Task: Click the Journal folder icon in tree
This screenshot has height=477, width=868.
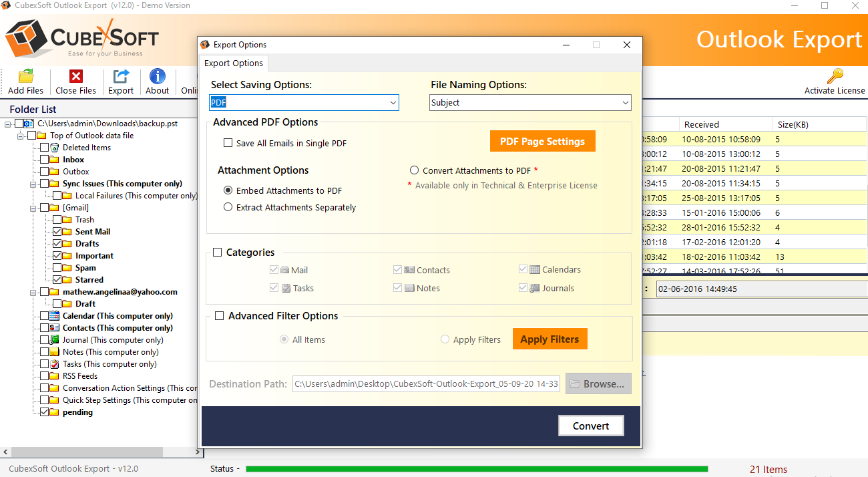Action: click(x=55, y=340)
